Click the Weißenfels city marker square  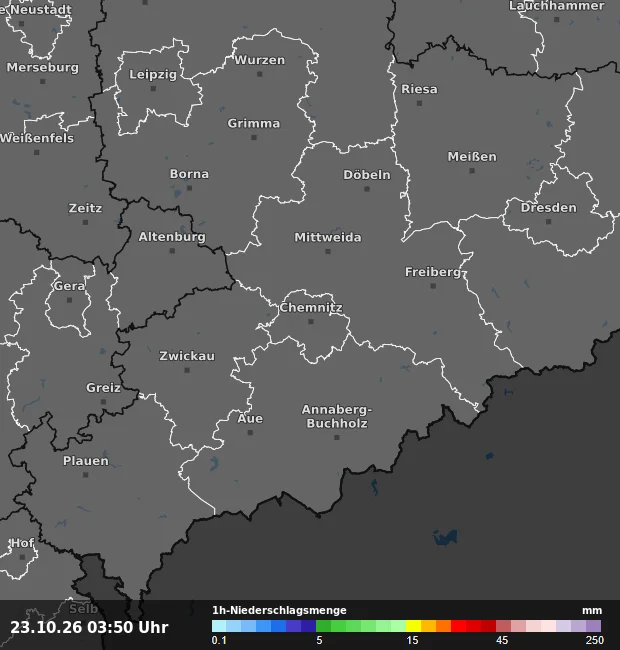pyautogui.click(x=37, y=153)
